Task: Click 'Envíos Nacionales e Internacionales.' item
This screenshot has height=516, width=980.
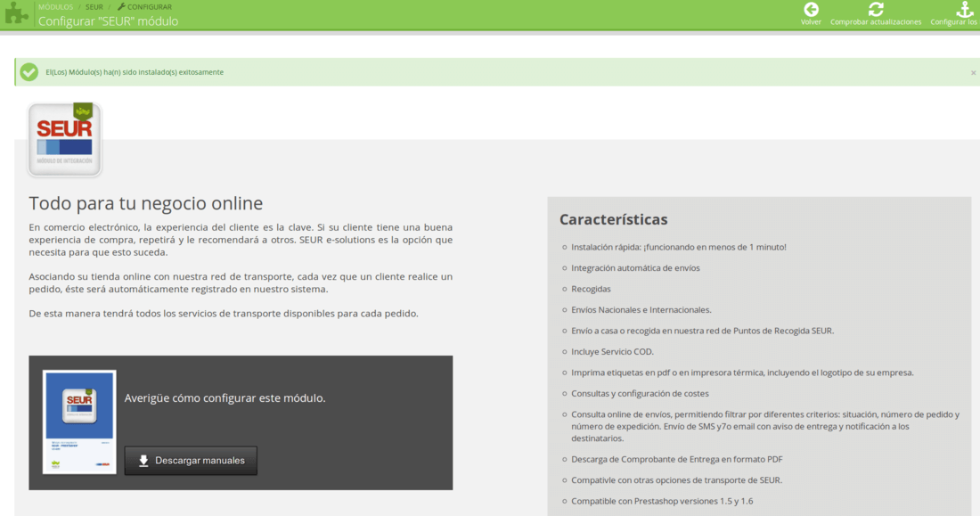Action: [x=641, y=309]
